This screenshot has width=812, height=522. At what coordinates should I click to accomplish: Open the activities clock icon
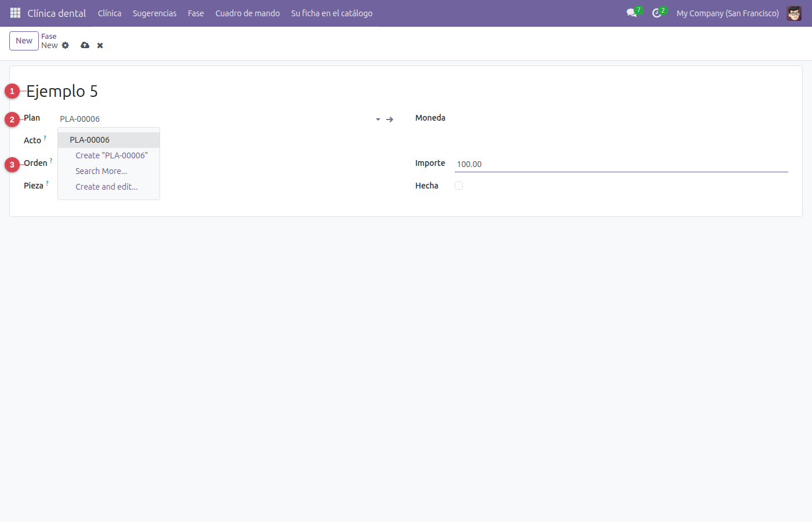tap(657, 13)
